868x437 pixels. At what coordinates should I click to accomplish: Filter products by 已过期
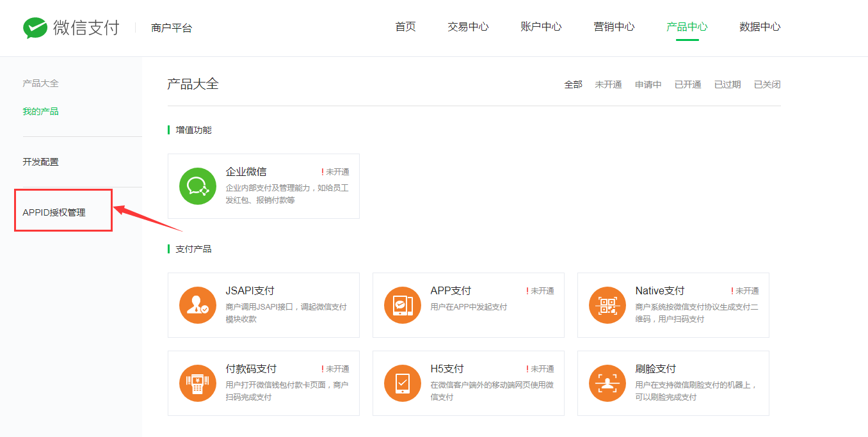pyautogui.click(x=727, y=84)
